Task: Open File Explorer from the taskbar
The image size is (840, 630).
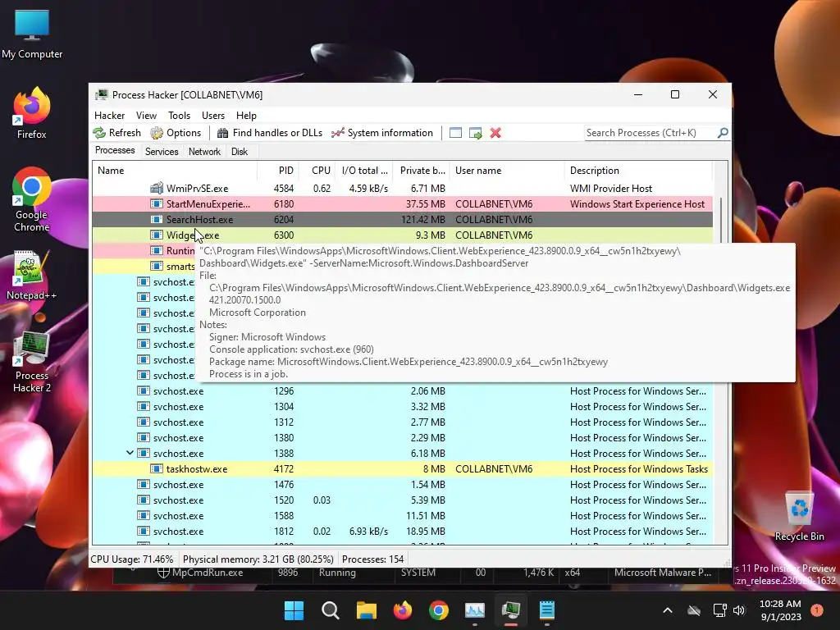Action: [x=367, y=610]
